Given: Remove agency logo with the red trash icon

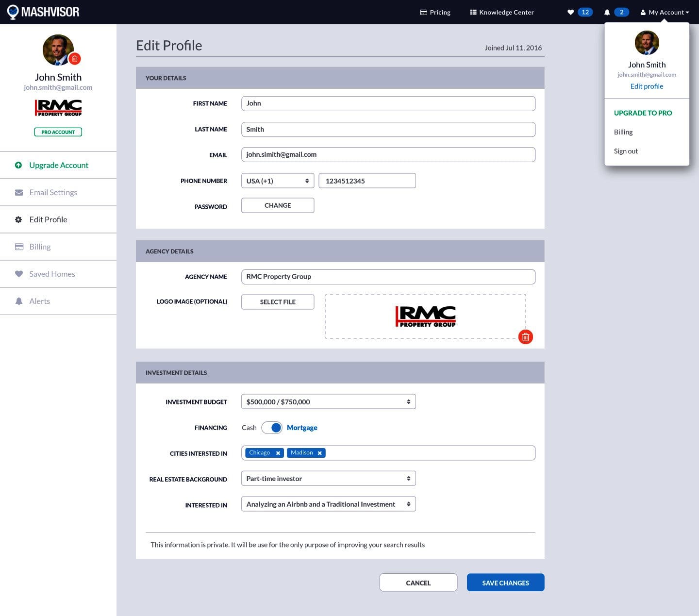Looking at the screenshot, I should point(525,337).
